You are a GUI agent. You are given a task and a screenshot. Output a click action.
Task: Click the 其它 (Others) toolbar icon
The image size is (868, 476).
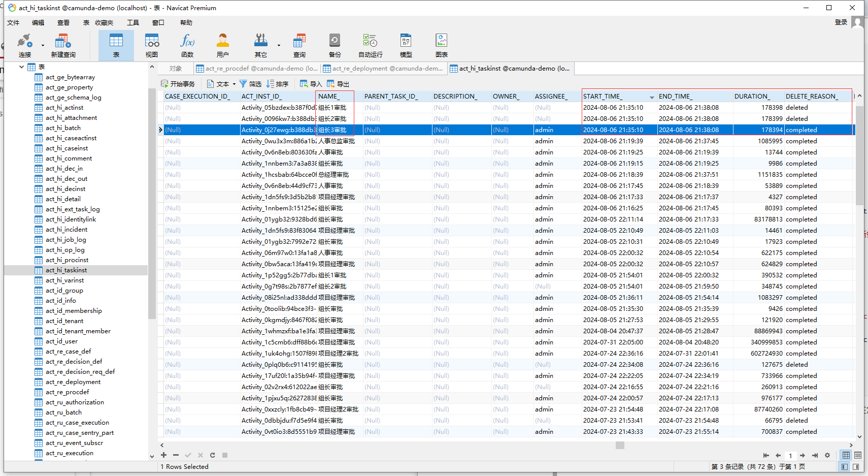click(261, 45)
